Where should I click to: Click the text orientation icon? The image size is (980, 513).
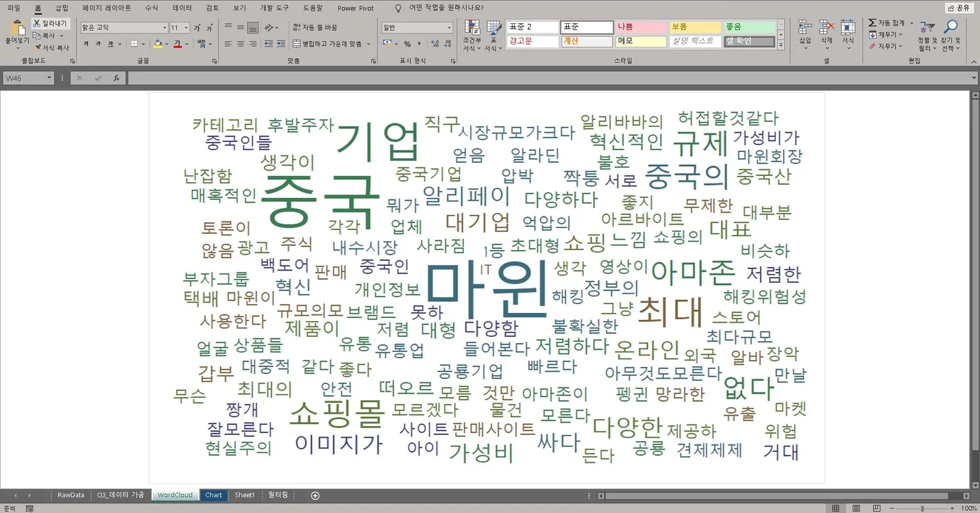(269, 27)
